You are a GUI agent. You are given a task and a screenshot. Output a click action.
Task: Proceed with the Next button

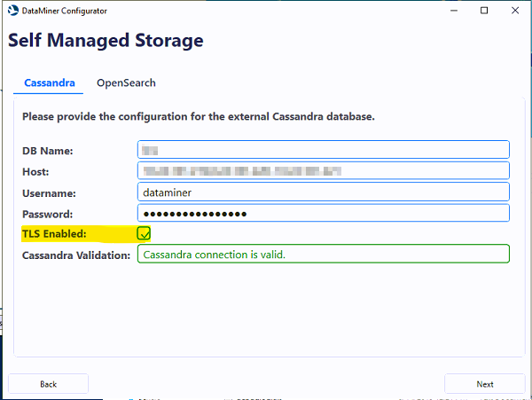(484, 384)
